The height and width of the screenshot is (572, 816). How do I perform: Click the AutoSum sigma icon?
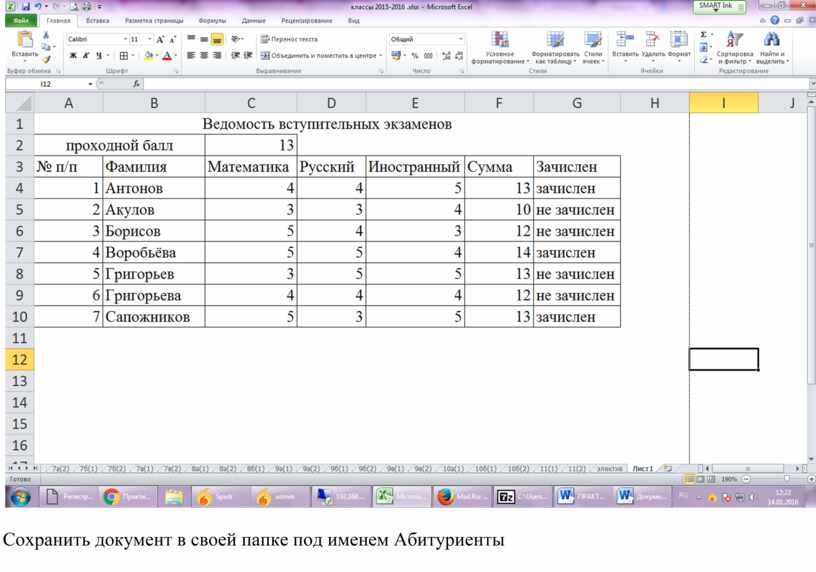[x=704, y=34]
